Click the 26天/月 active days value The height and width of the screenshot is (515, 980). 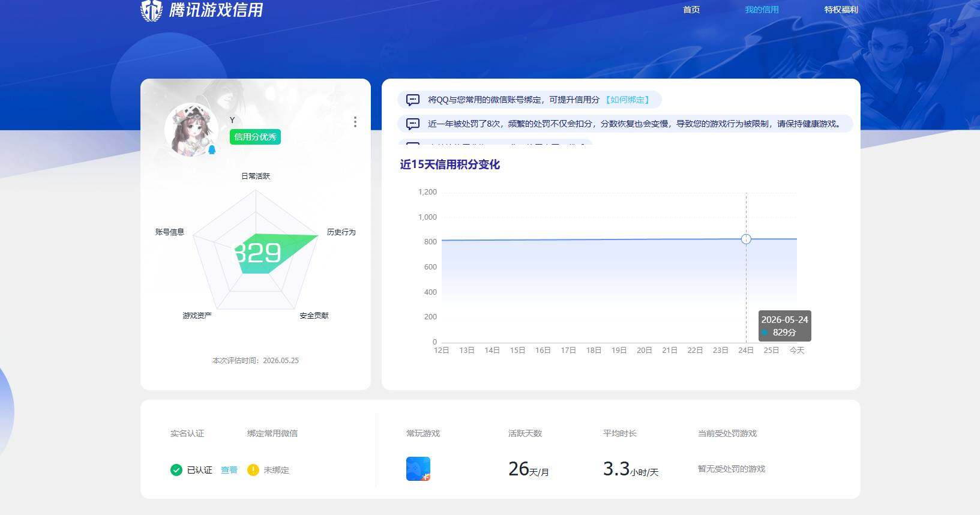pyautogui.click(x=529, y=469)
